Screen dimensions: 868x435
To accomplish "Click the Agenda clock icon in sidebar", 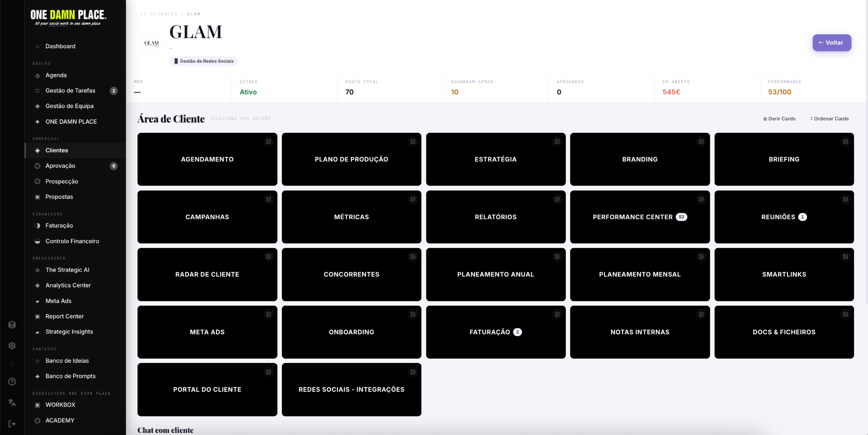I will pos(37,76).
